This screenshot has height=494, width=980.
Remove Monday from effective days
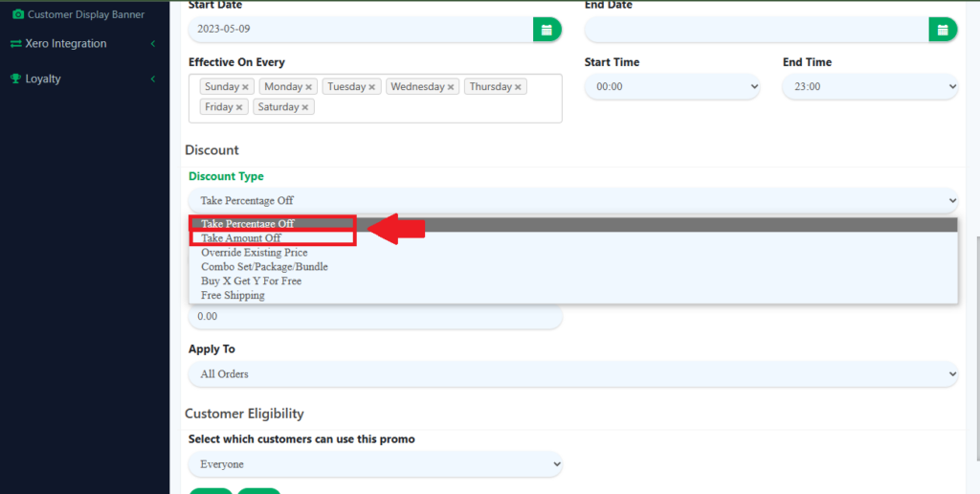point(308,87)
